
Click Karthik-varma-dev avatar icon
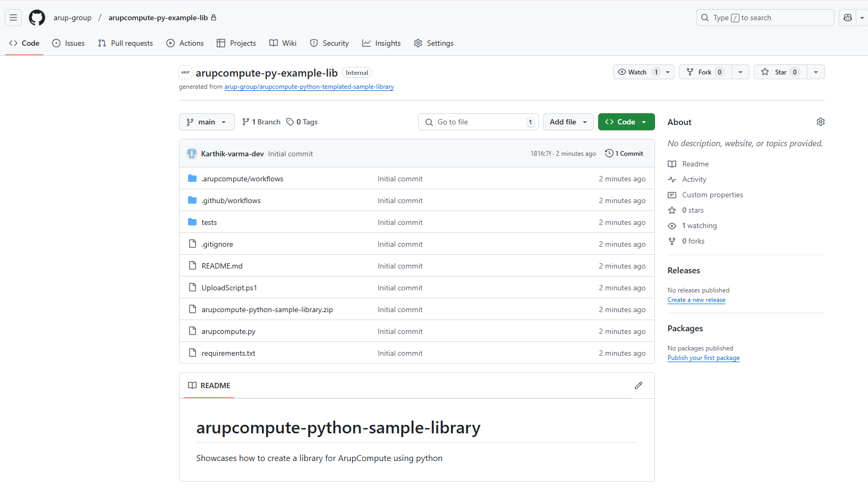pos(192,154)
